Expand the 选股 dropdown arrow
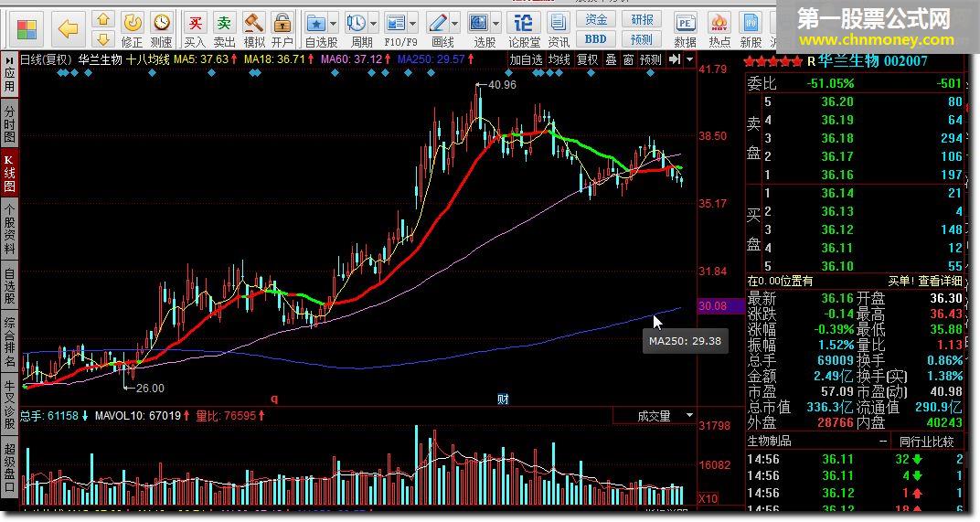 click(x=496, y=24)
